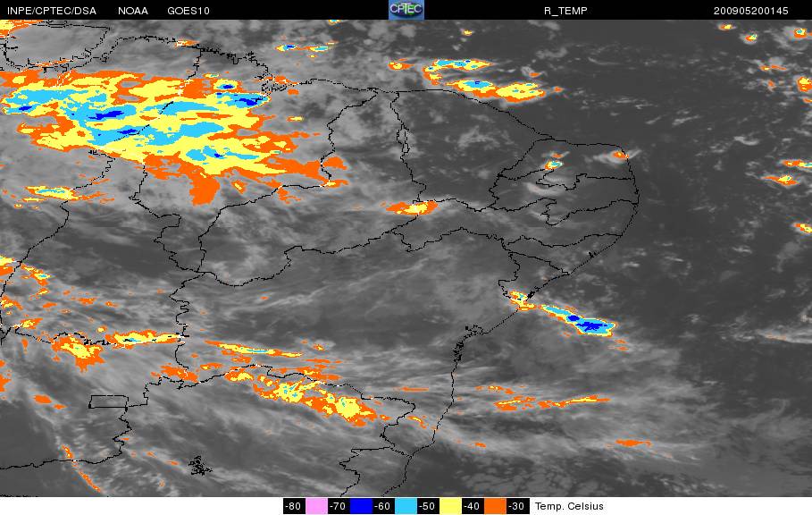Click the dark blue -70 to -60 legend swatch
The width and height of the screenshot is (812, 515).
[361, 506]
